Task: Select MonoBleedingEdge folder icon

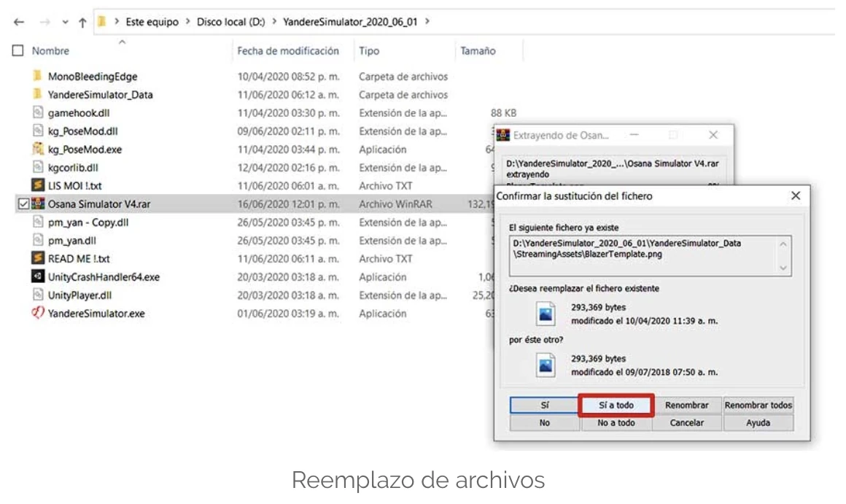Action: (37, 76)
